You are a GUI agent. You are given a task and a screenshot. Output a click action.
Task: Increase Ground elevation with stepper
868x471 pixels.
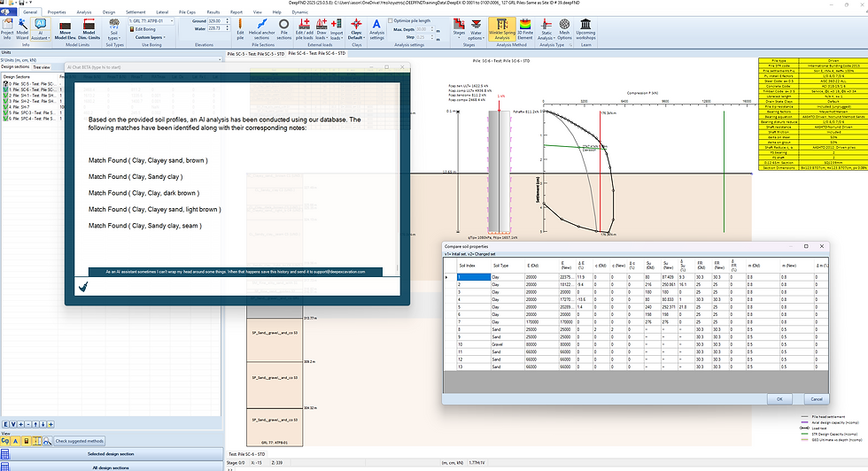[x=227, y=19]
